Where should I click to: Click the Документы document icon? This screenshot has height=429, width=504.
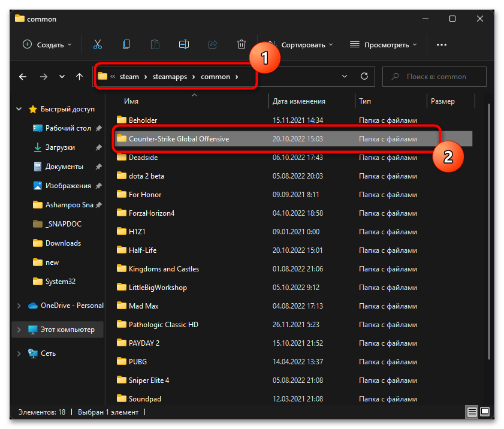[x=38, y=167]
